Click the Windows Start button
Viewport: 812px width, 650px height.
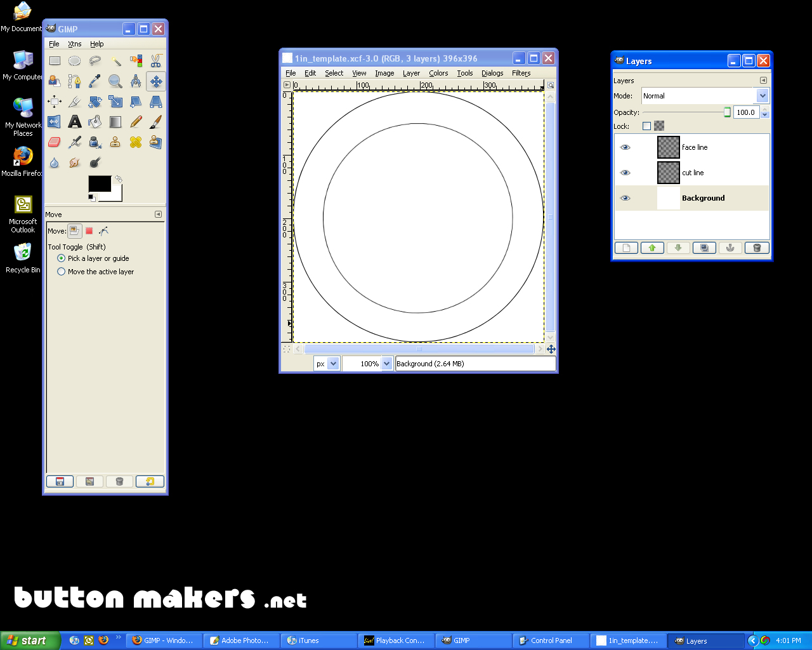point(30,640)
